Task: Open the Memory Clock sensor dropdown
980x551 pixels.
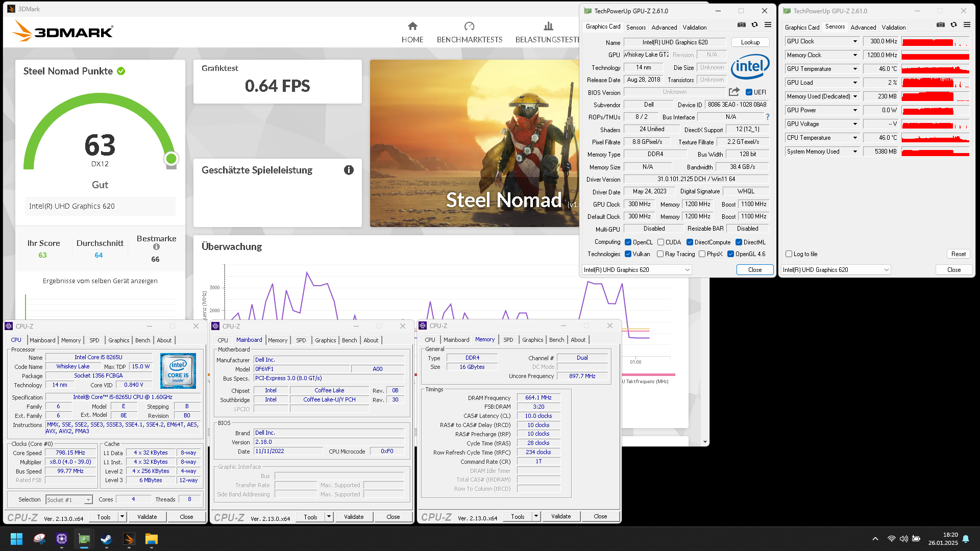Action: [x=855, y=55]
